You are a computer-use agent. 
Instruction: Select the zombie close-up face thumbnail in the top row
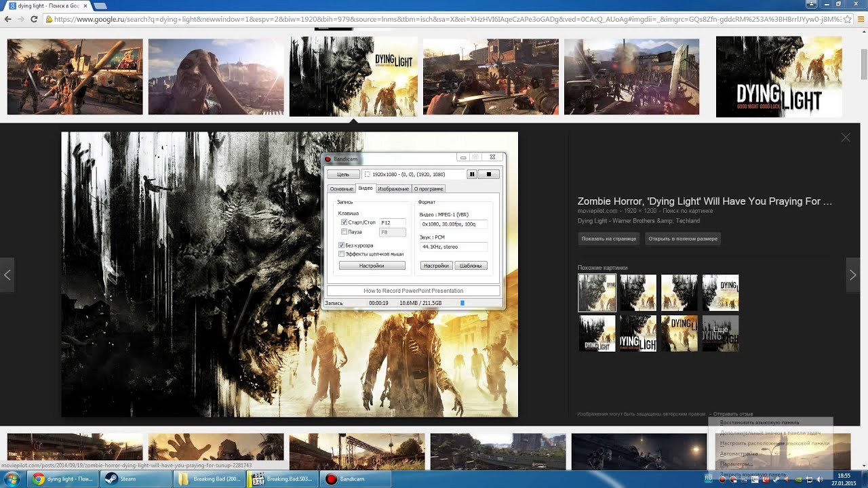216,77
